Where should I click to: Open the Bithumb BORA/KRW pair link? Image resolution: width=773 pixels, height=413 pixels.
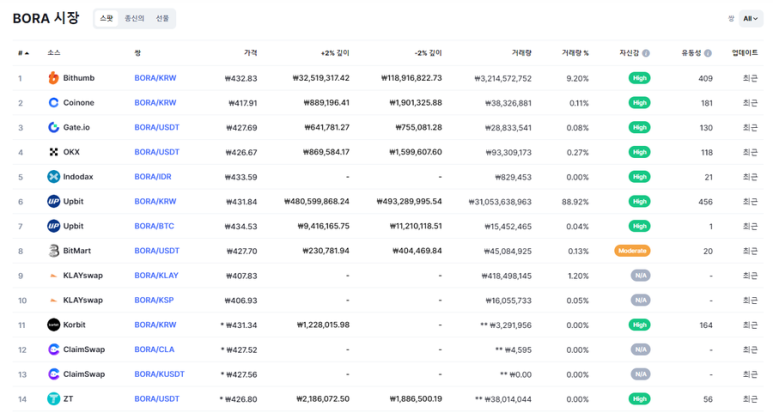pos(155,78)
